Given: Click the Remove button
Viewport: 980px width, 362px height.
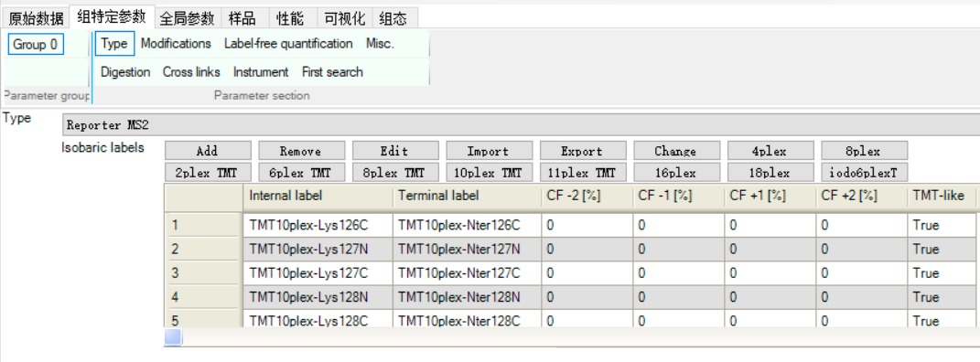Looking at the screenshot, I should click(301, 151).
